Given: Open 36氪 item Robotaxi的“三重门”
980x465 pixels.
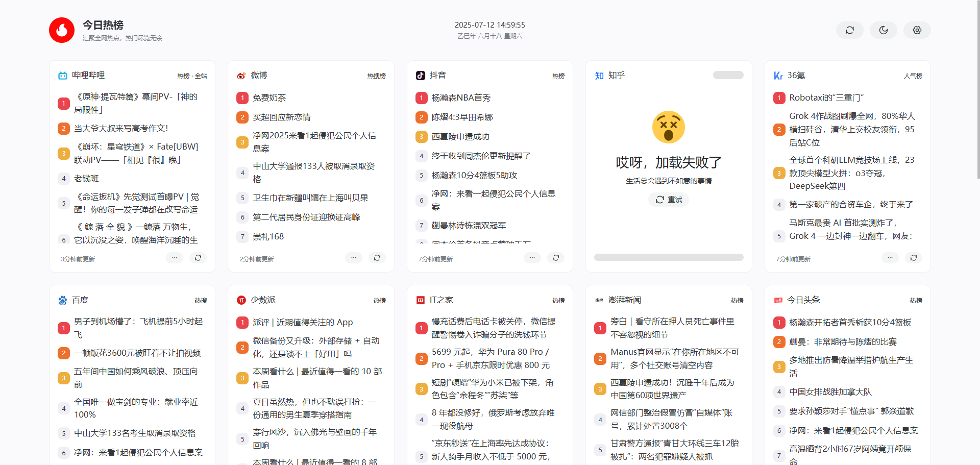Looking at the screenshot, I should tap(826, 97).
